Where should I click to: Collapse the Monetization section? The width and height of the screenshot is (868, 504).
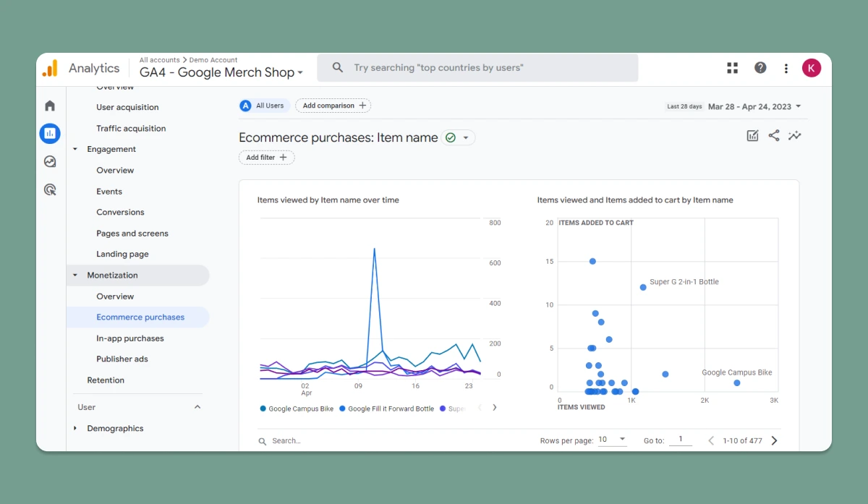point(75,276)
